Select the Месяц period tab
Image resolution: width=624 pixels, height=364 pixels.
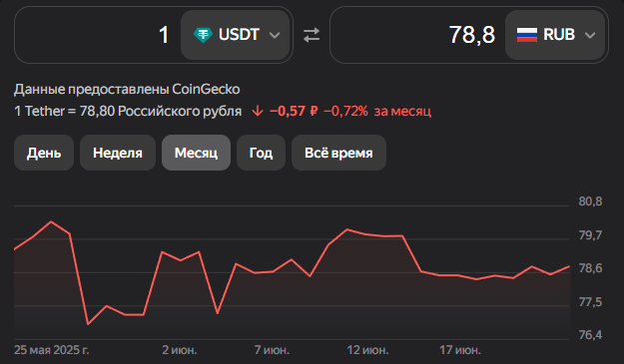196,153
